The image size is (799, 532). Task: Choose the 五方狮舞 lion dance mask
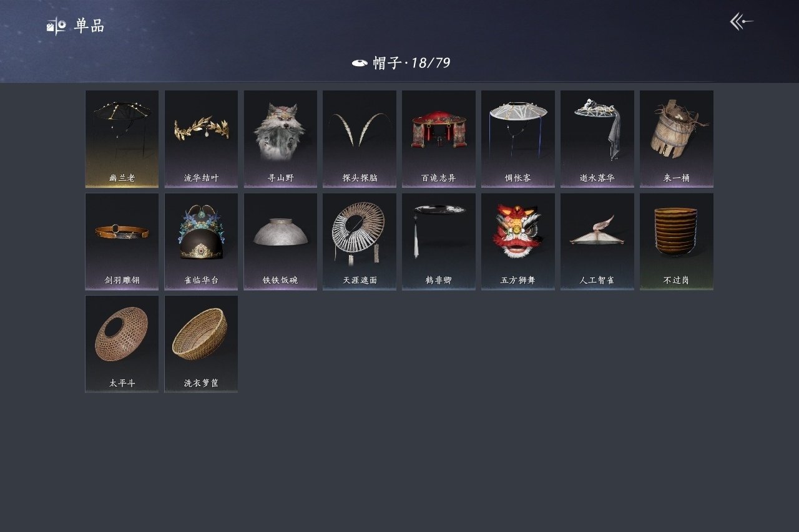(x=518, y=241)
